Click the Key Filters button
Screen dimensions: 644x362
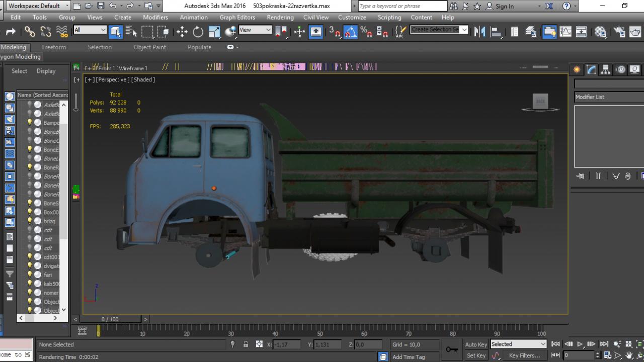click(524, 355)
